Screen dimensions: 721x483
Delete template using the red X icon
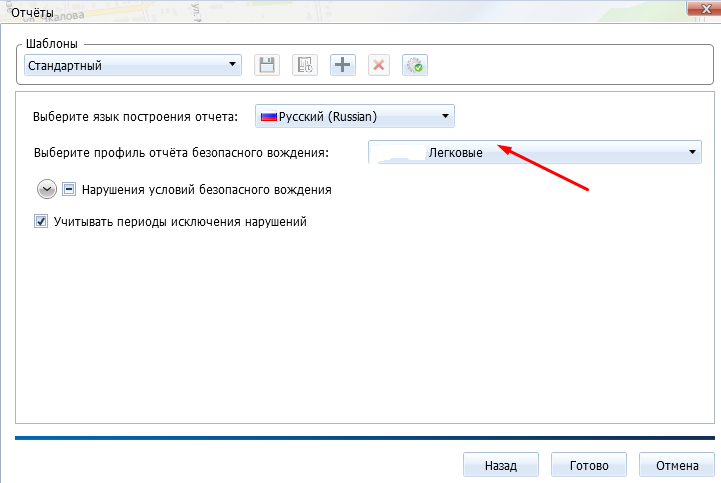tap(378, 66)
